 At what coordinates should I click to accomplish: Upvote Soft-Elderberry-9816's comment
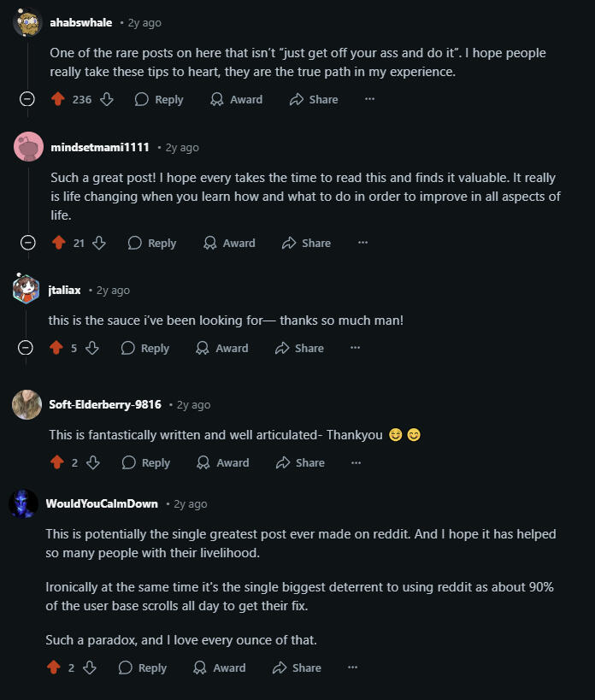coord(57,462)
